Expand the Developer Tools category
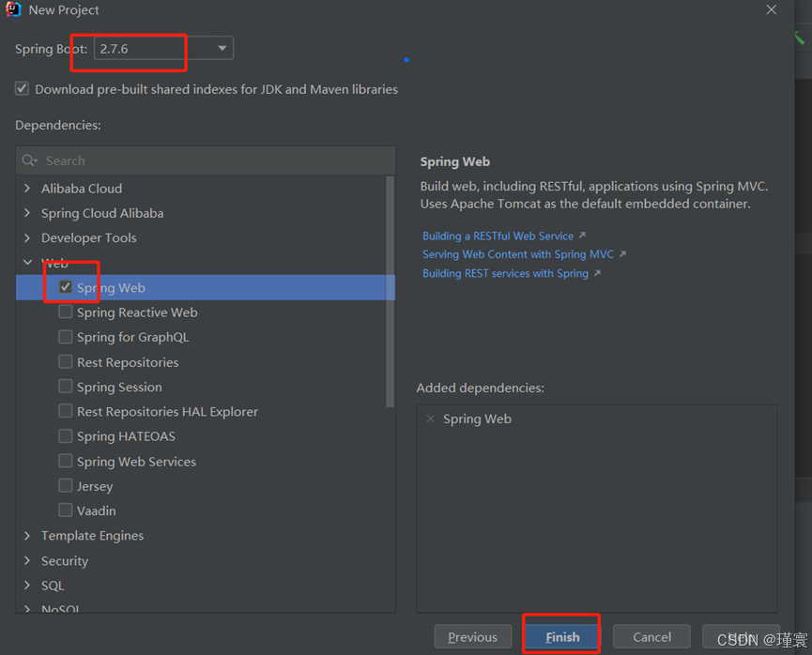This screenshot has height=655, width=812. [27, 237]
